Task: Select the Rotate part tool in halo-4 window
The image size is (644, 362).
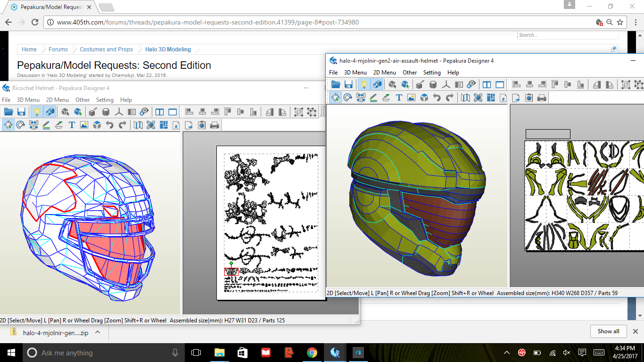Action: coord(348,98)
